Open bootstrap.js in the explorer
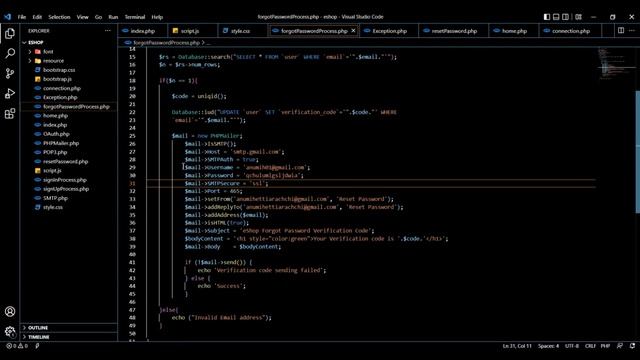The height and width of the screenshot is (360, 640). coord(69,79)
